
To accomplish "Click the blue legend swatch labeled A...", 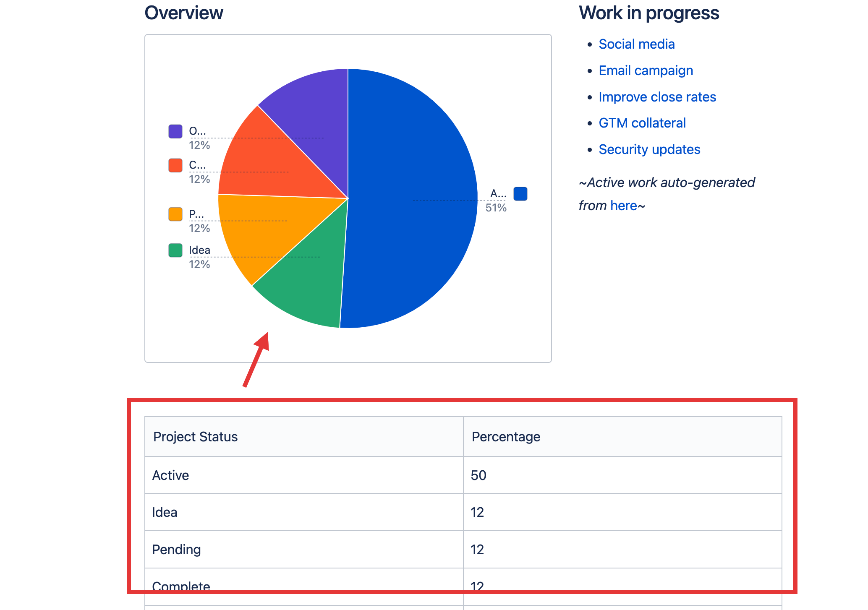I will point(520,194).
